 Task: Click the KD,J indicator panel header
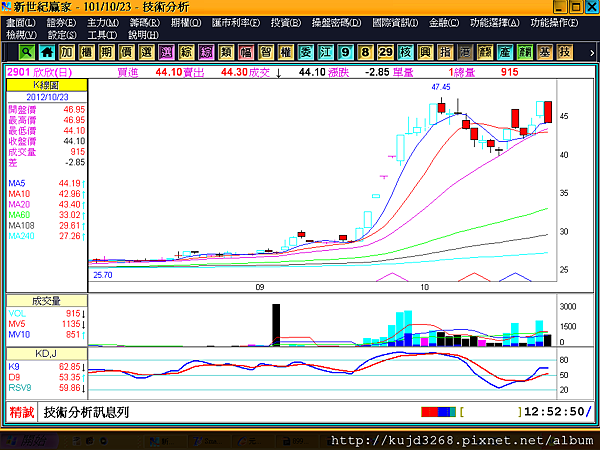point(47,354)
